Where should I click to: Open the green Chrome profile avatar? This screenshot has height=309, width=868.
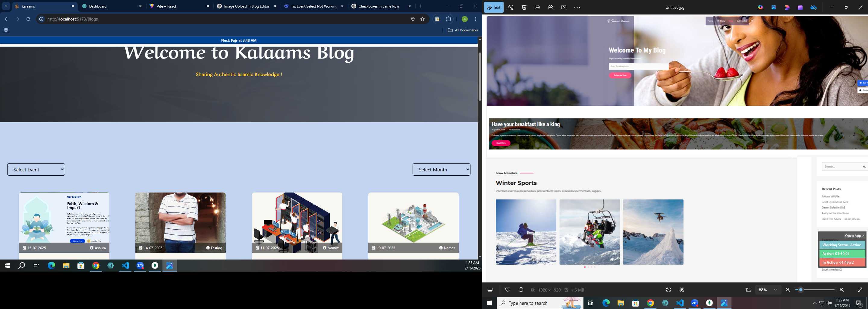tap(464, 19)
